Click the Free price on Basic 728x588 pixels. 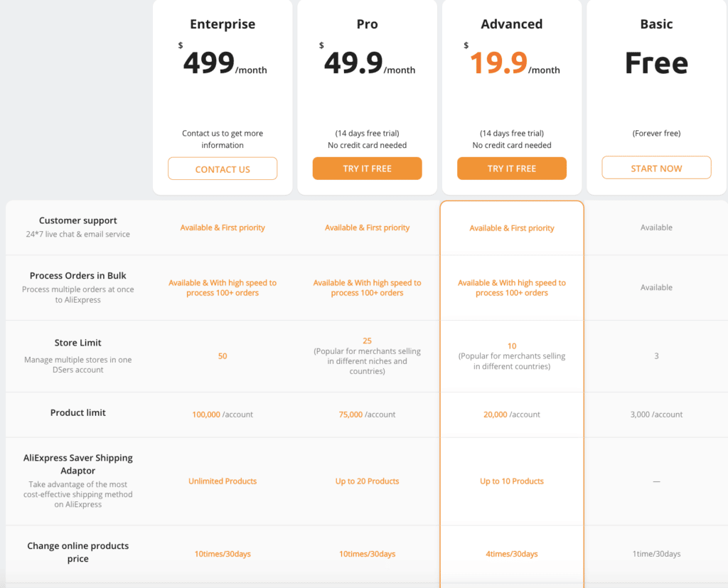656,64
